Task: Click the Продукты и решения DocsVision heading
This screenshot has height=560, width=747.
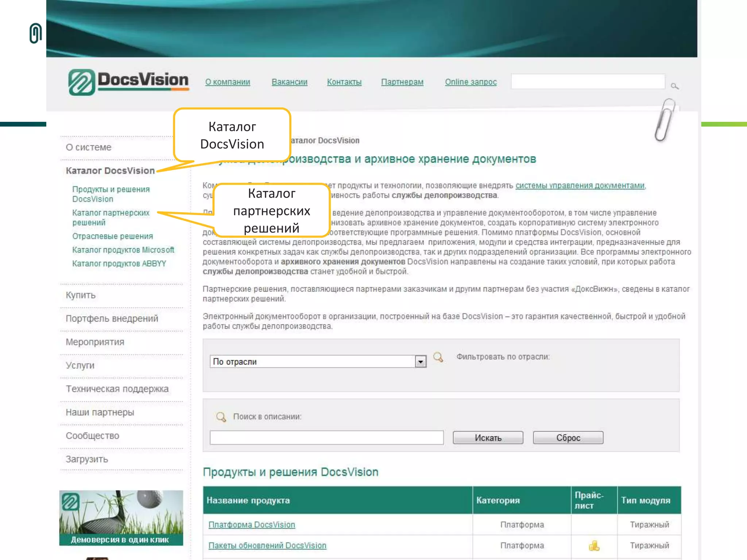Action: pos(291,472)
